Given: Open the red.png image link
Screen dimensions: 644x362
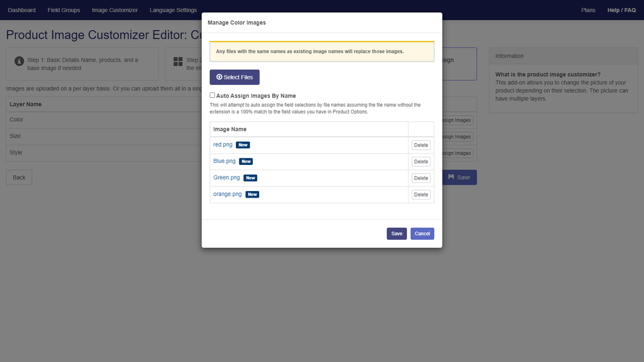Looking at the screenshot, I should click(222, 144).
